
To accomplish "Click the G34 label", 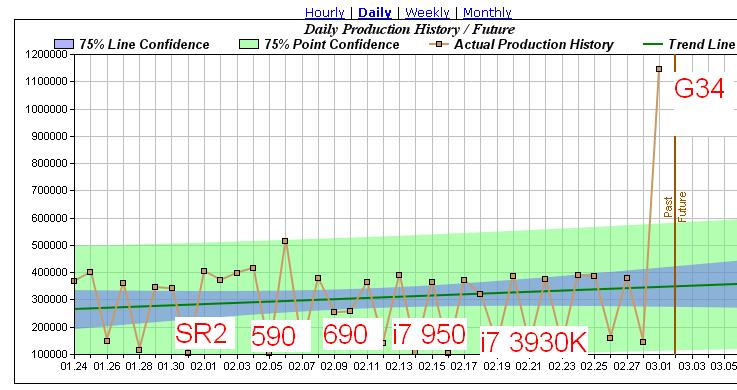I will [699, 88].
